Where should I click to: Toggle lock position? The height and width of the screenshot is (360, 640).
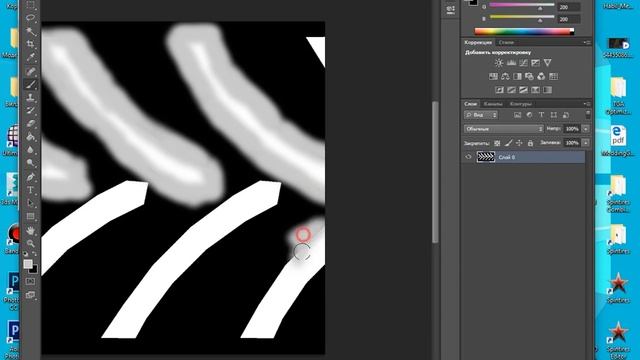(519, 143)
